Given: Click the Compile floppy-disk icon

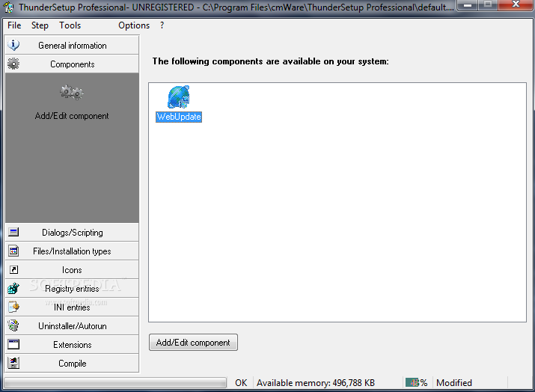Looking at the screenshot, I should click(13, 363).
